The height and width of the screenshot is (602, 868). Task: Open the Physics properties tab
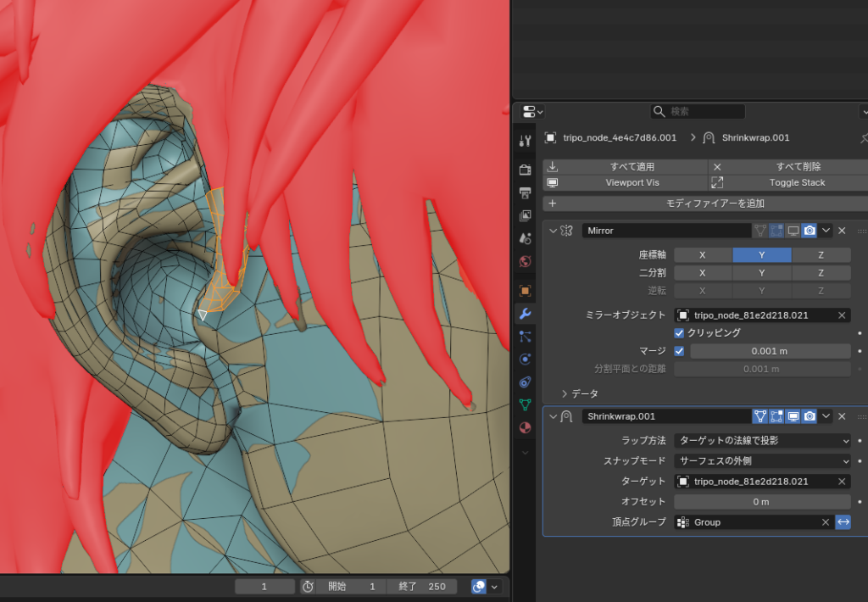click(x=525, y=359)
